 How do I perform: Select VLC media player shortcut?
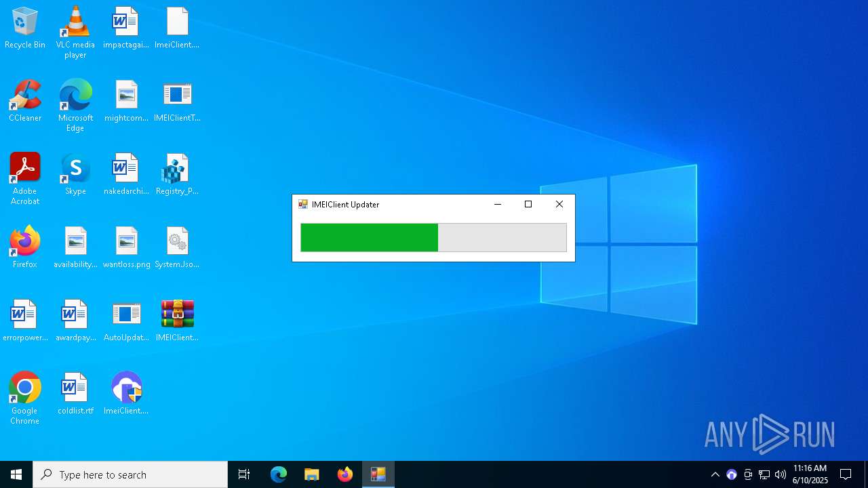point(75,33)
